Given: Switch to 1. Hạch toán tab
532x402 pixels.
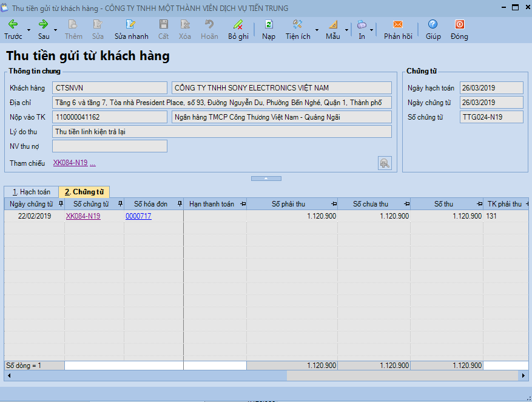Looking at the screenshot, I should coord(31,192).
